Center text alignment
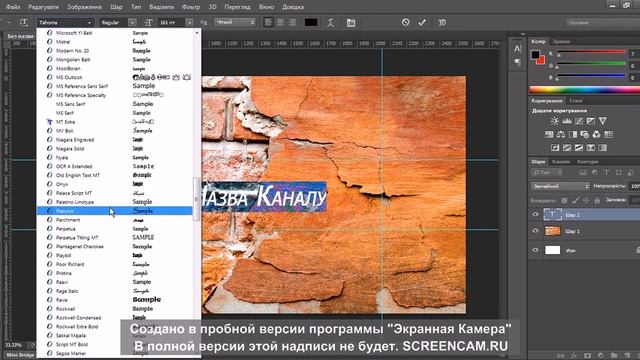Viewport: 640px width, 360px height. click(280, 22)
